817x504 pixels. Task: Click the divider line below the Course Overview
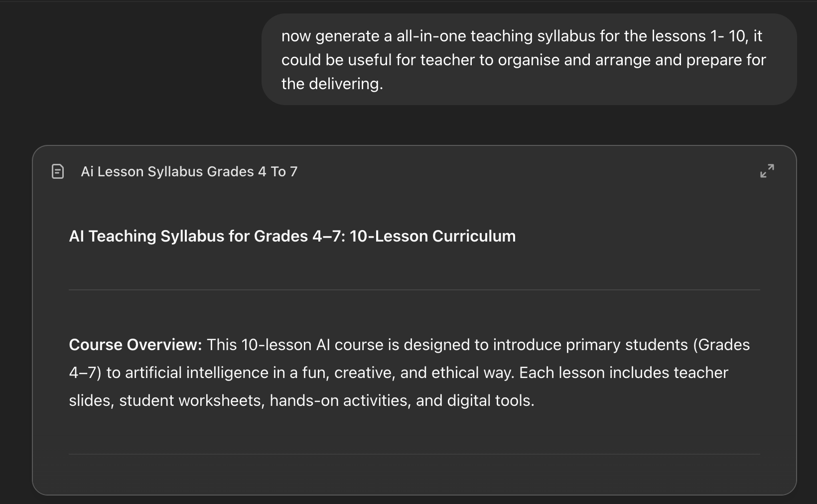(x=414, y=454)
